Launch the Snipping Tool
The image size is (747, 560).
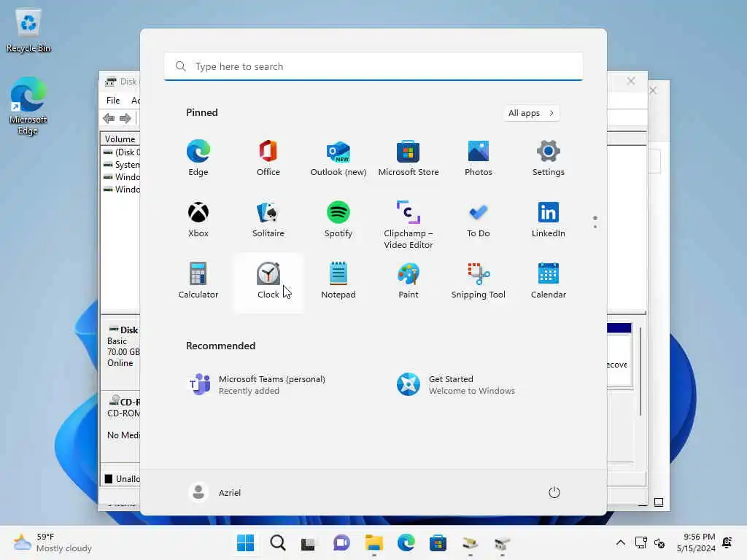click(479, 281)
